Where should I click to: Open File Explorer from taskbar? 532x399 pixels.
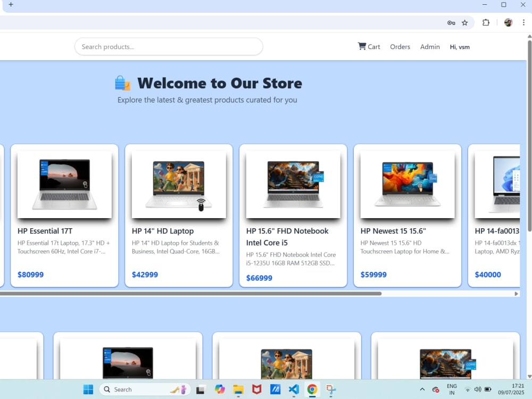point(238,389)
